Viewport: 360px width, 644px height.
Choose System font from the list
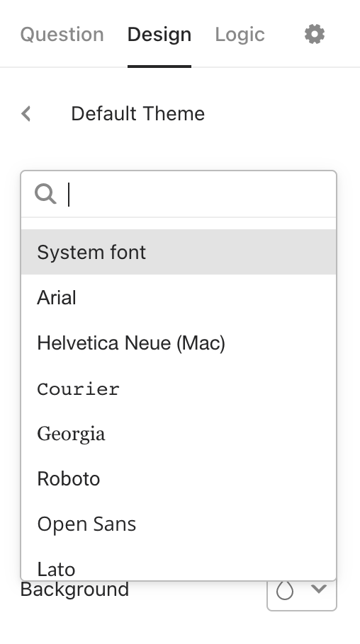[x=179, y=252]
